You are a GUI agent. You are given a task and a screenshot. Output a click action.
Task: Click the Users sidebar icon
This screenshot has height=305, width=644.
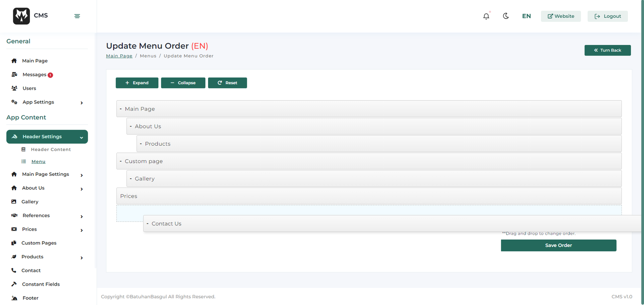coord(14,88)
